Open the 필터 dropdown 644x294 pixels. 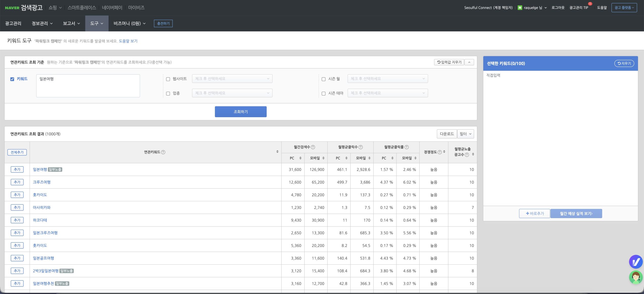465,134
